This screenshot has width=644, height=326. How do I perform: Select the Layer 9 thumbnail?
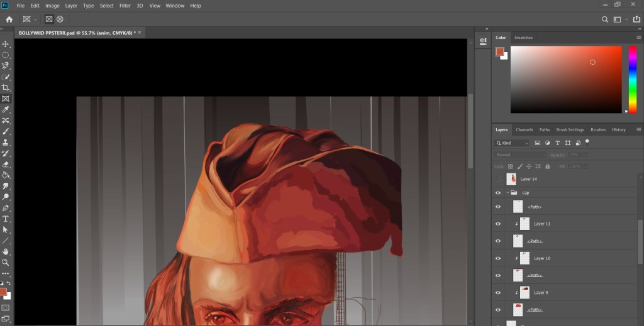(x=525, y=293)
